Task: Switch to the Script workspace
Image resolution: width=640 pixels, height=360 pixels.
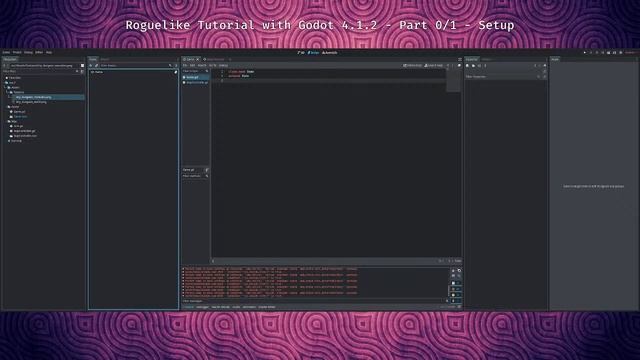Action: click(313, 53)
